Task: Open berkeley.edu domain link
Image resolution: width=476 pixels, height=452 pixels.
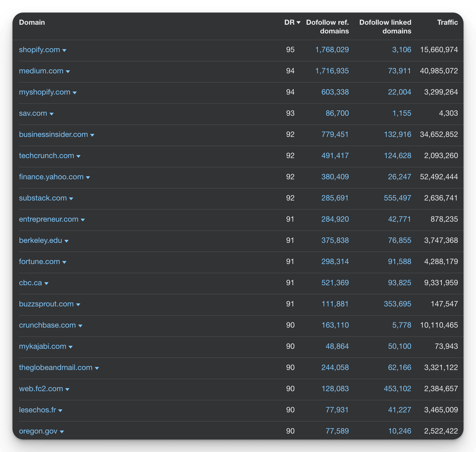Action: click(40, 240)
